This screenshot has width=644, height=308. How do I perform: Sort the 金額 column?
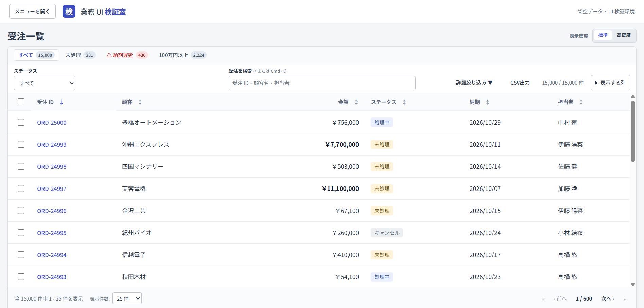point(356,102)
